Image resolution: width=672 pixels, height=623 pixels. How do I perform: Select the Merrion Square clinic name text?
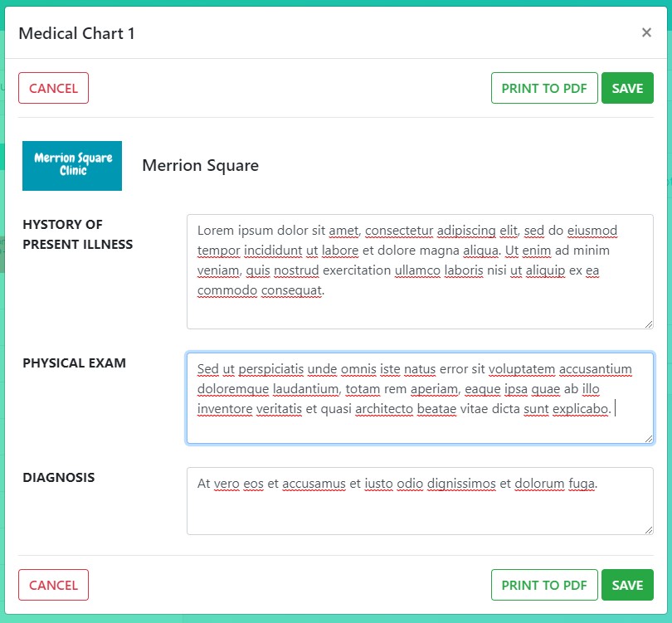[200, 165]
